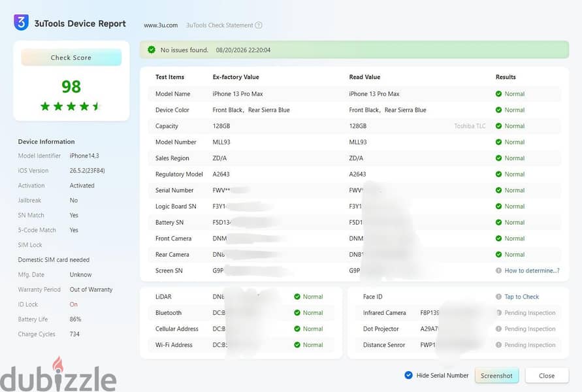This screenshot has height=392, width=582.
Task: Click the Screen SN row label
Action: point(169,270)
